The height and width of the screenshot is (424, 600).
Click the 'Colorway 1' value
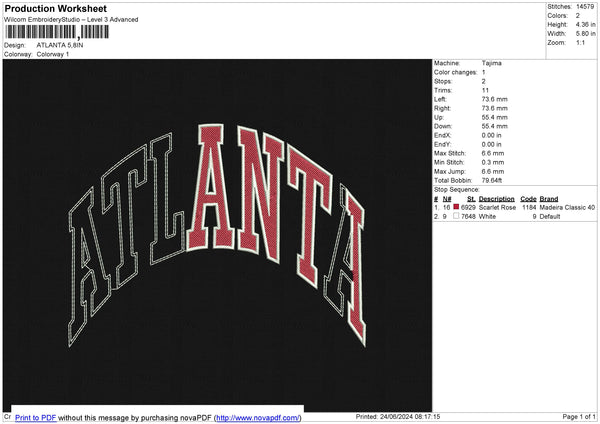tap(53, 54)
